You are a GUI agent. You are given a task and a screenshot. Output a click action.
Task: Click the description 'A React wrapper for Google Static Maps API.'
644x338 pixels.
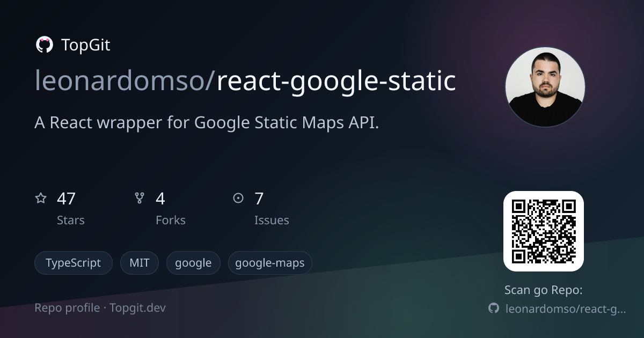point(207,123)
